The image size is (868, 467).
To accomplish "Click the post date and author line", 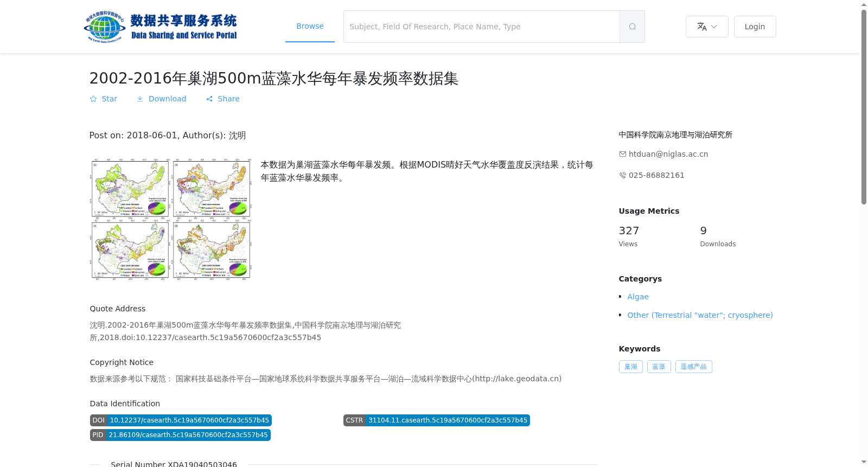I will [168, 135].
